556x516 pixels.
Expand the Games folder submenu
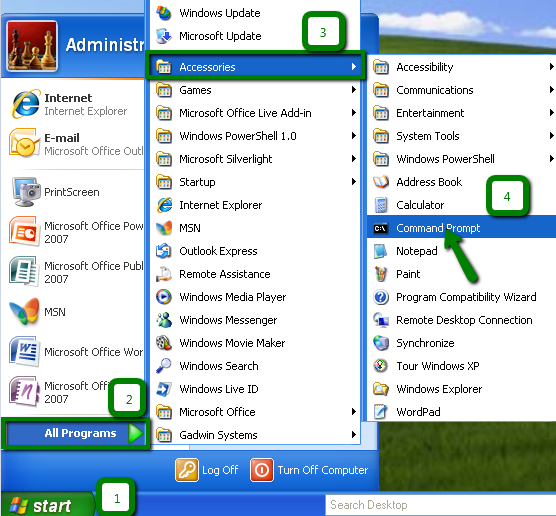pyautogui.click(x=255, y=90)
